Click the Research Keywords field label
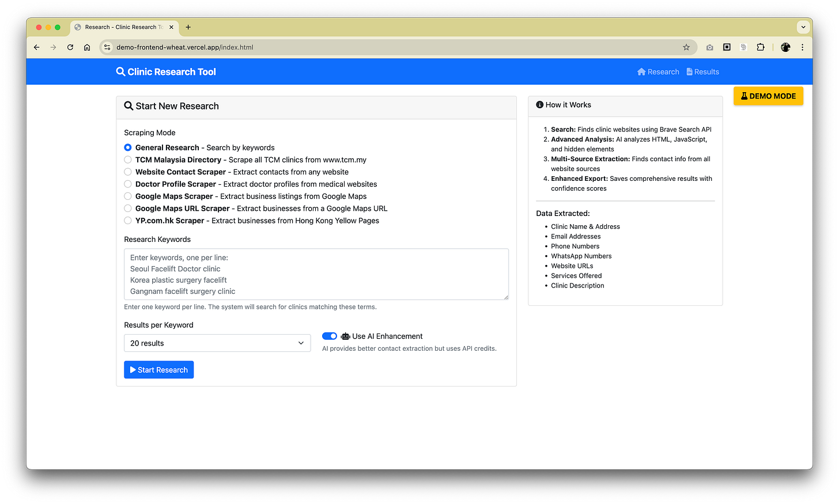This screenshot has width=839, height=504. click(x=157, y=239)
